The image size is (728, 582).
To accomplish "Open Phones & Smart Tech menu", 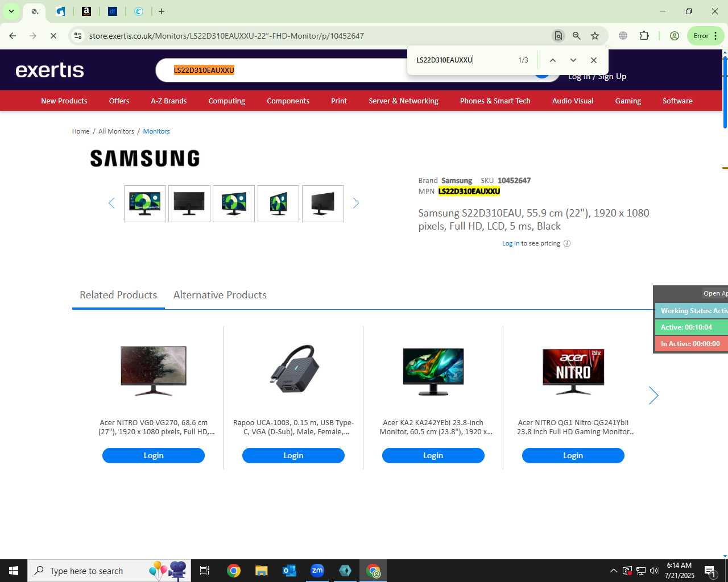I will tap(495, 101).
